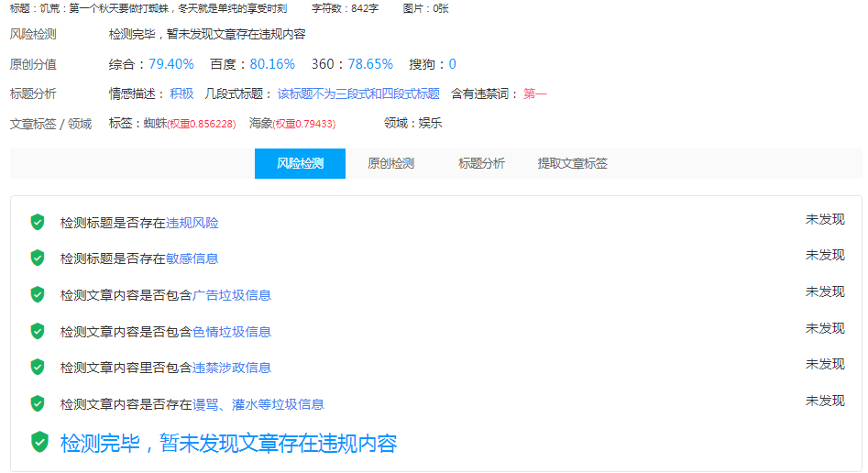The height and width of the screenshot is (473, 868).
Task: Click the 百度 score 80.16%
Action: (x=272, y=64)
